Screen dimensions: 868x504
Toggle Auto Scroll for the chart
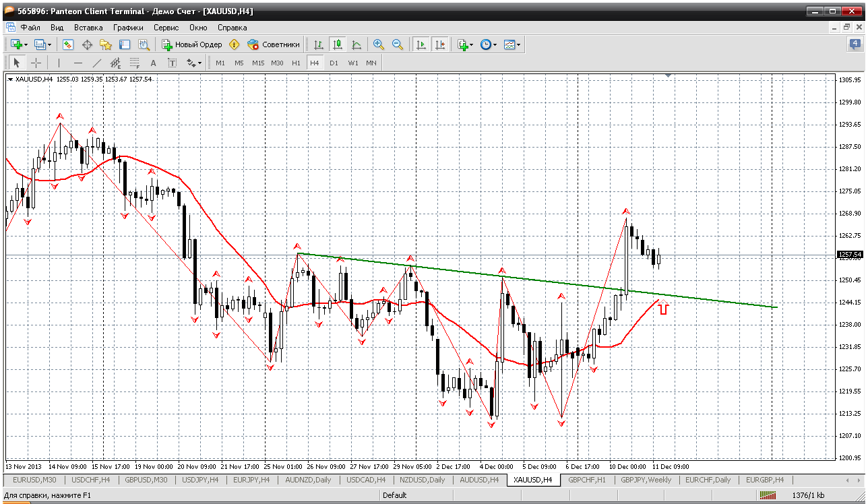(421, 44)
